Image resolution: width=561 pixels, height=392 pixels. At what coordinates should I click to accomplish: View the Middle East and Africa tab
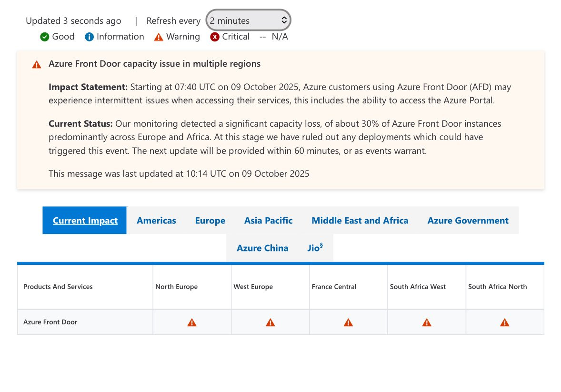pos(360,221)
